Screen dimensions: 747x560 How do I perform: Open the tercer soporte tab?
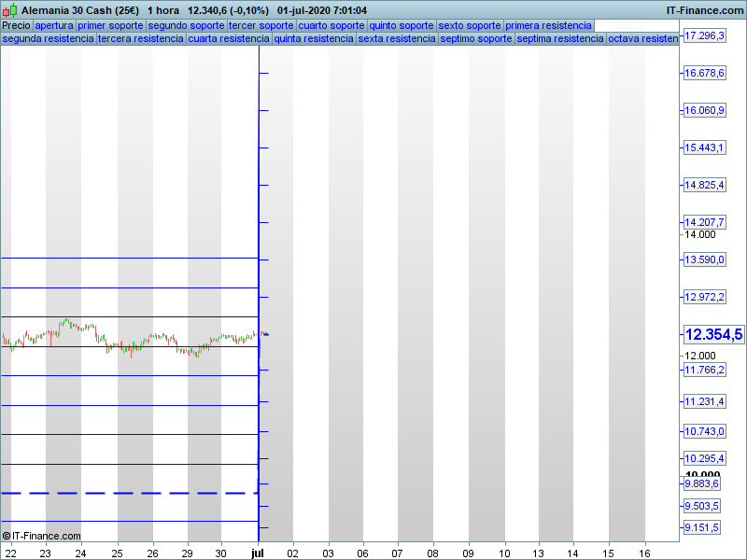pyautogui.click(x=261, y=25)
